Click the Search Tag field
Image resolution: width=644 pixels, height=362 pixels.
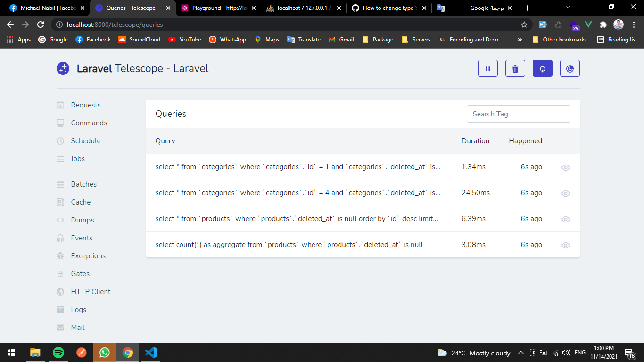519,114
